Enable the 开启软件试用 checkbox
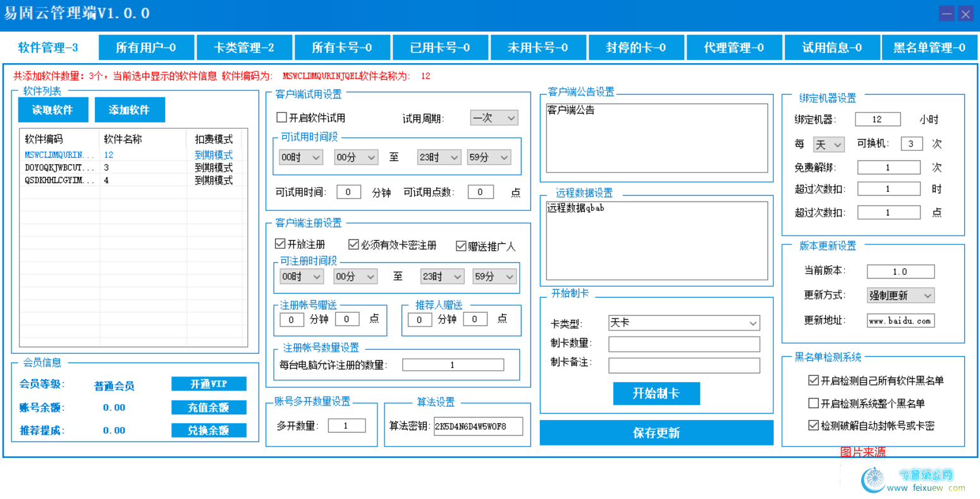Screen dimensions: 980x499 pos(282,117)
